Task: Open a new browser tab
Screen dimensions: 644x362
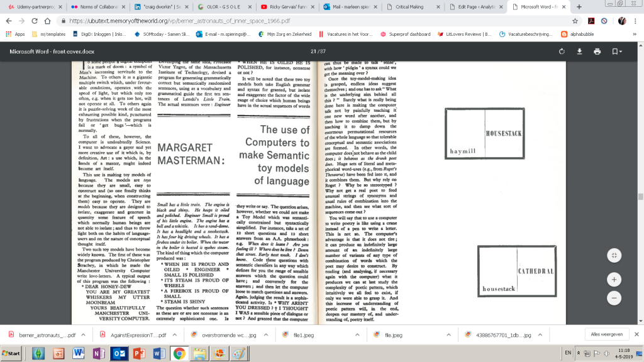Action: (579, 7)
